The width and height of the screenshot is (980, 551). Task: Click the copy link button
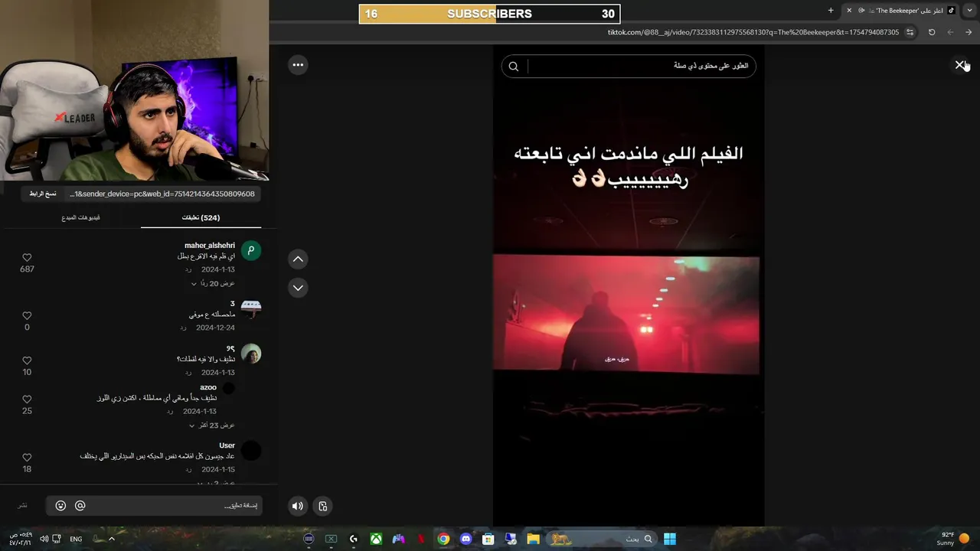click(x=43, y=194)
